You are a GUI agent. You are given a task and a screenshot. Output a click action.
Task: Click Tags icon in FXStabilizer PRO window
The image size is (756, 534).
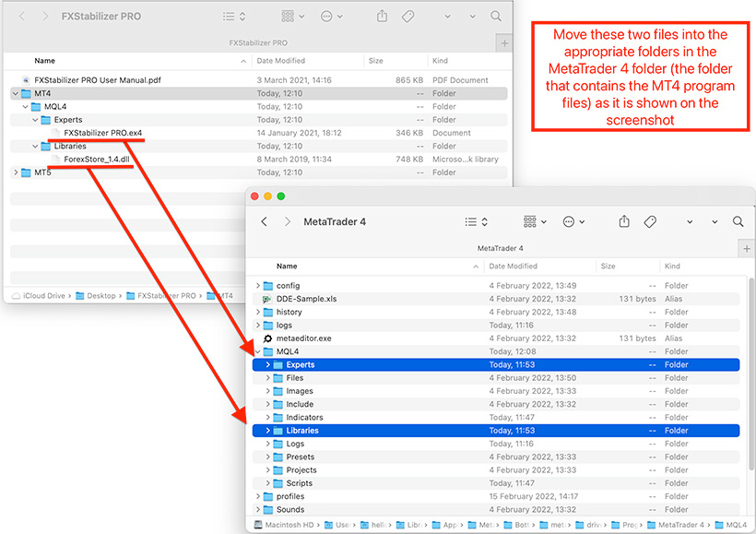[408, 17]
